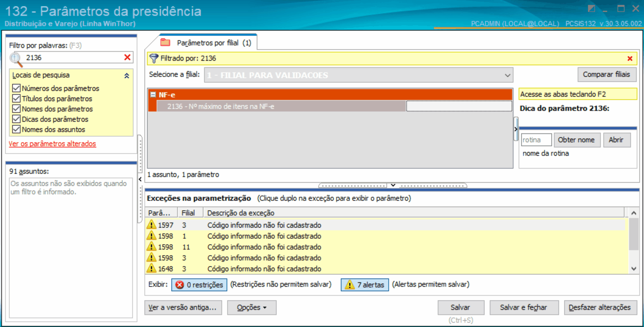Click the funnel filter icon
Screen dimensions: 644x327
point(154,58)
